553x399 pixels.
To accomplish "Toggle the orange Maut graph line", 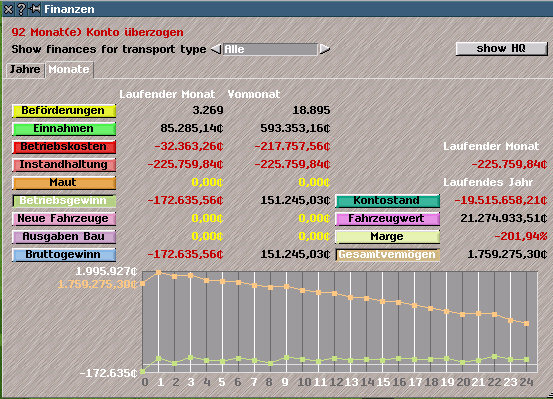I will click(x=64, y=182).
